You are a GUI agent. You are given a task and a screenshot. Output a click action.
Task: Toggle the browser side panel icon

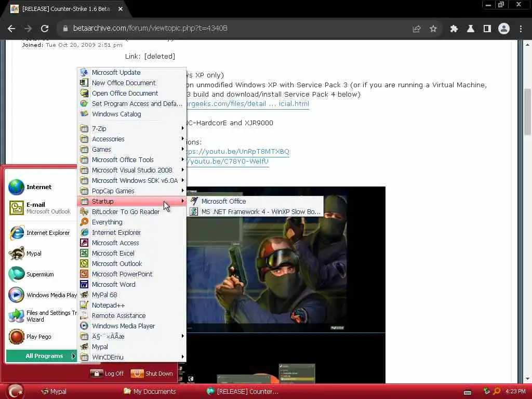click(x=487, y=29)
